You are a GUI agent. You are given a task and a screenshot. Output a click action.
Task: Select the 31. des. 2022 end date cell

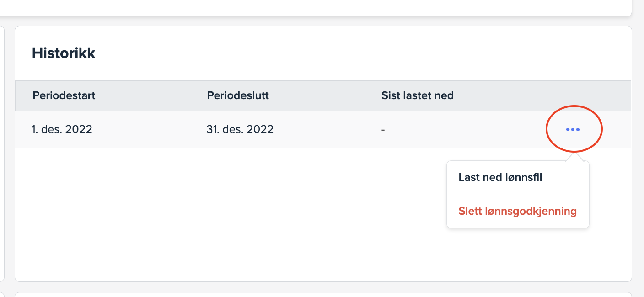pos(240,129)
